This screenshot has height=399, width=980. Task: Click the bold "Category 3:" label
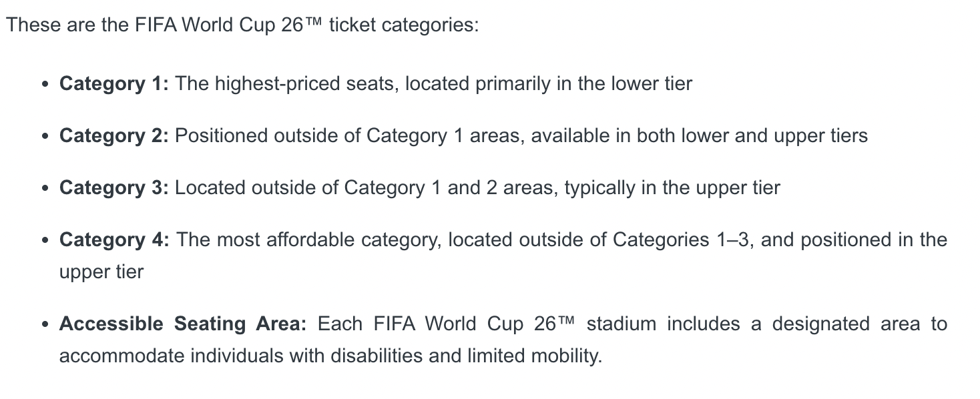[114, 188]
